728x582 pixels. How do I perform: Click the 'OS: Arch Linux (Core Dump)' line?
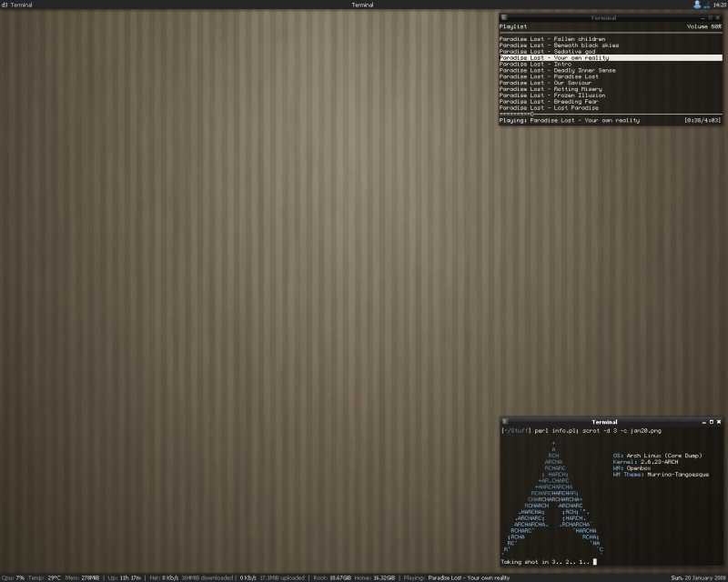[657, 456]
